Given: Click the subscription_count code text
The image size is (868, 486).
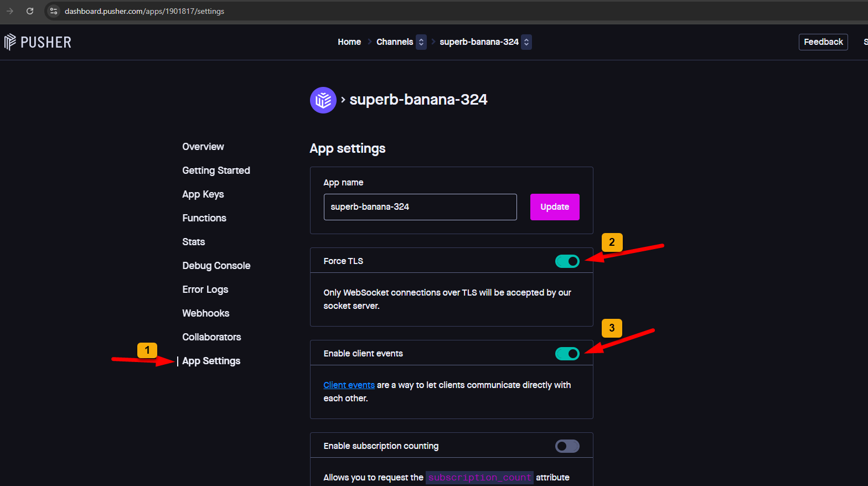Looking at the screenshot, I should point(479,478).
